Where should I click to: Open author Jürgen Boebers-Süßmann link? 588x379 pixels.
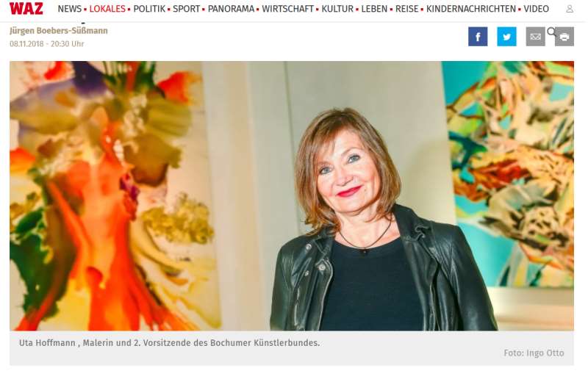pyautogui.click(x=59, y=31)
